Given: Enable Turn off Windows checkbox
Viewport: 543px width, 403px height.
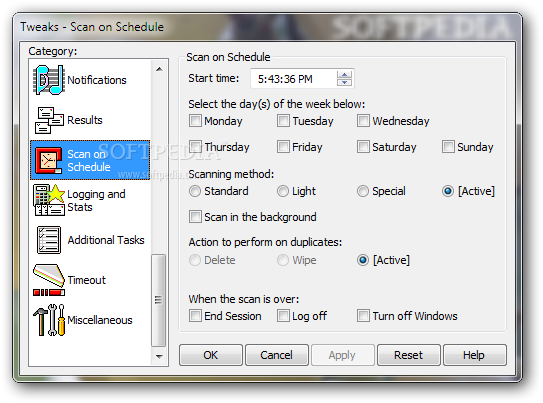Looking at the screenshot, I should pos(363,316).
